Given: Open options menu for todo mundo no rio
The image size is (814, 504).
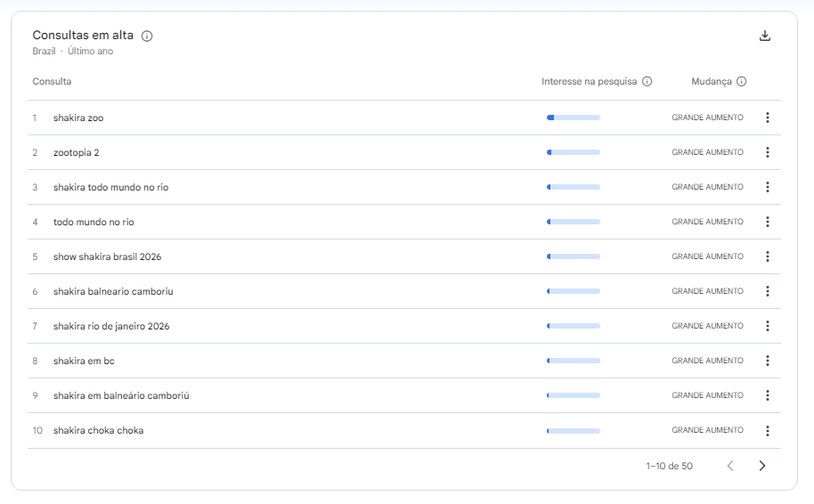Looking at the screenshot, I should click(767, 222).
